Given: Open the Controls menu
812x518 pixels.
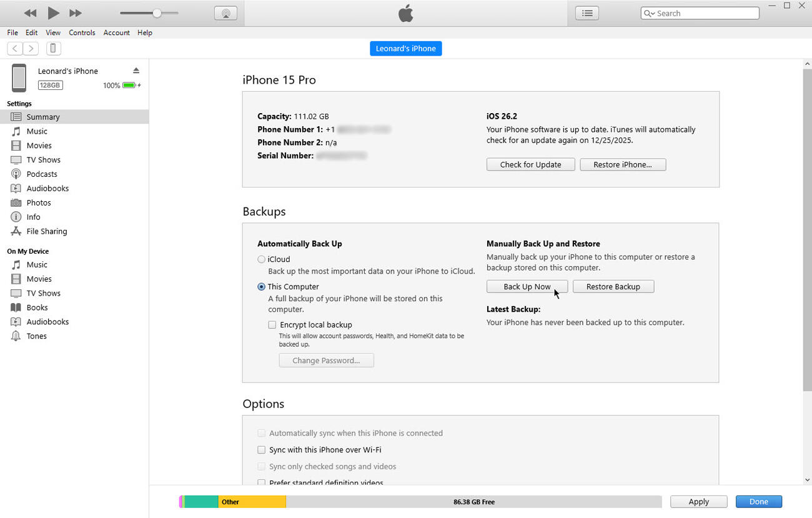Looking at the screenshot, I should pos(82,32).
